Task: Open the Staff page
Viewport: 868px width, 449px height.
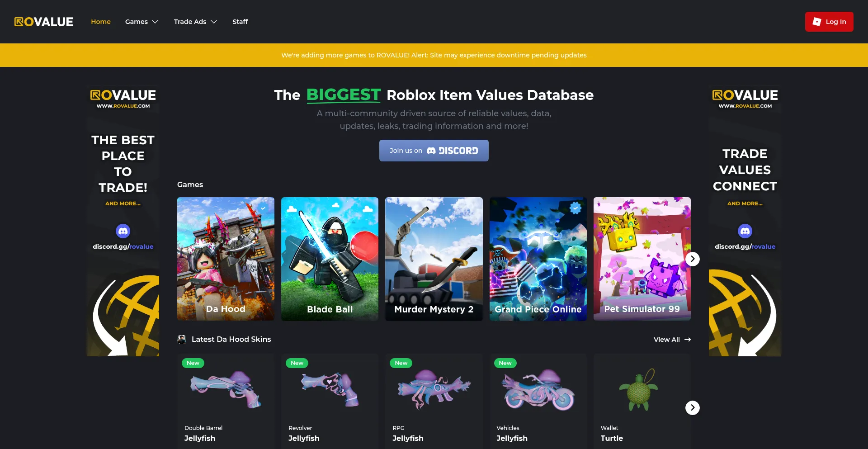Action: point(240,22)
